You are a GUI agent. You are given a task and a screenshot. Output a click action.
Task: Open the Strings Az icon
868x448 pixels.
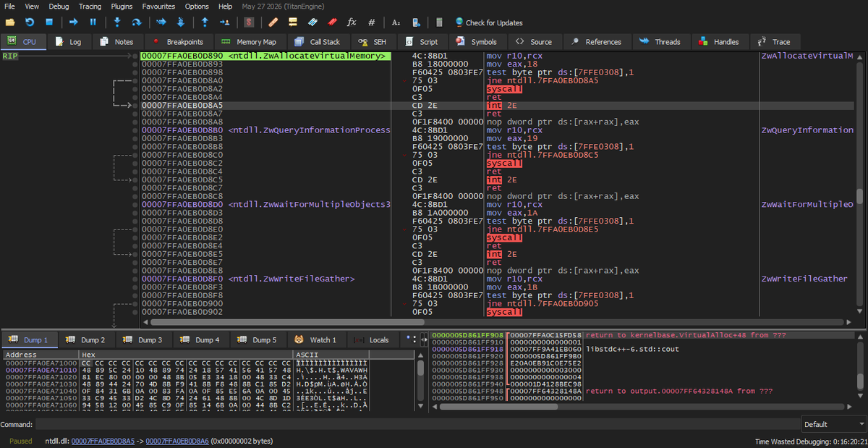pyautogui.click(x=396, y=22)
